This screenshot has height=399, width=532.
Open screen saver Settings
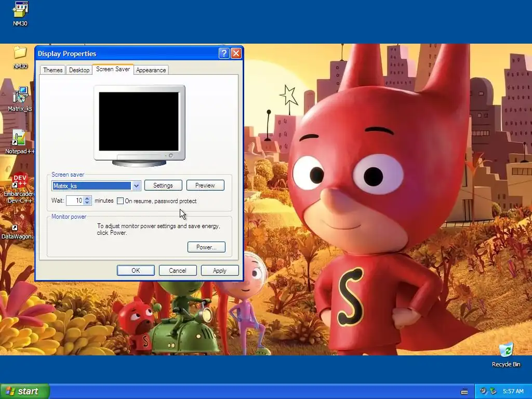tap(163, 185)
